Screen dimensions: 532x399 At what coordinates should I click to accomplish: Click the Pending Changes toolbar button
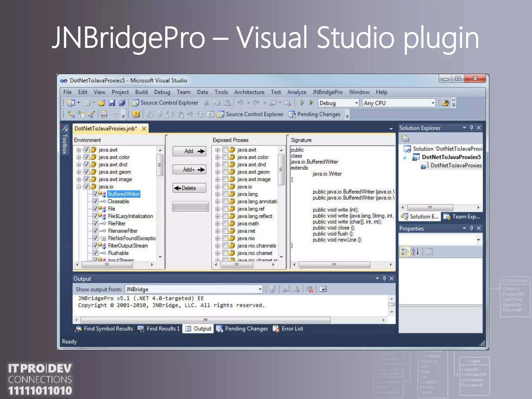pos(314,114)
